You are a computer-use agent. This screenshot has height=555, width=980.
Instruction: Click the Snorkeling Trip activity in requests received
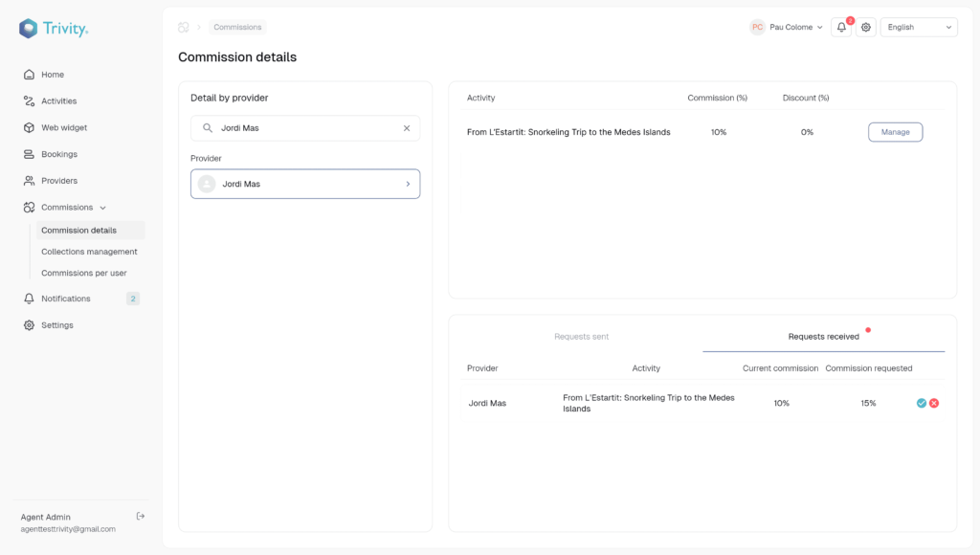pos(649,403)
